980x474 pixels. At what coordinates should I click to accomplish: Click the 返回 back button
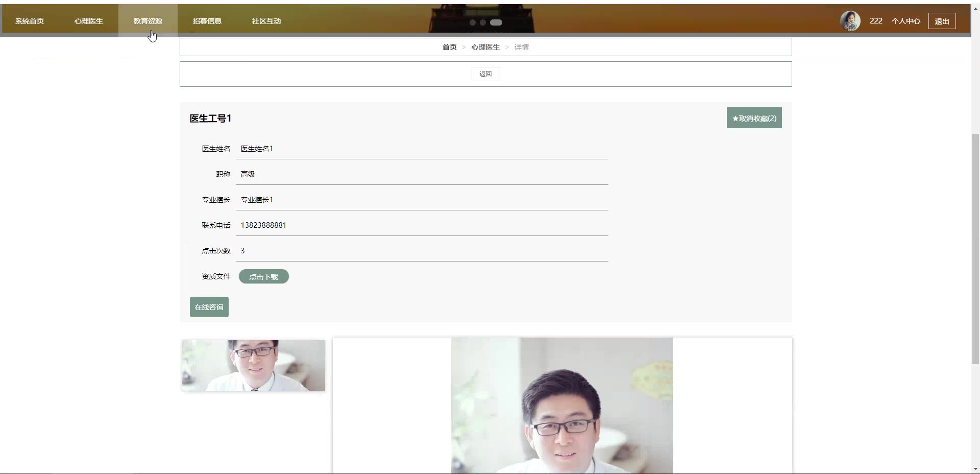coord(485,74)
